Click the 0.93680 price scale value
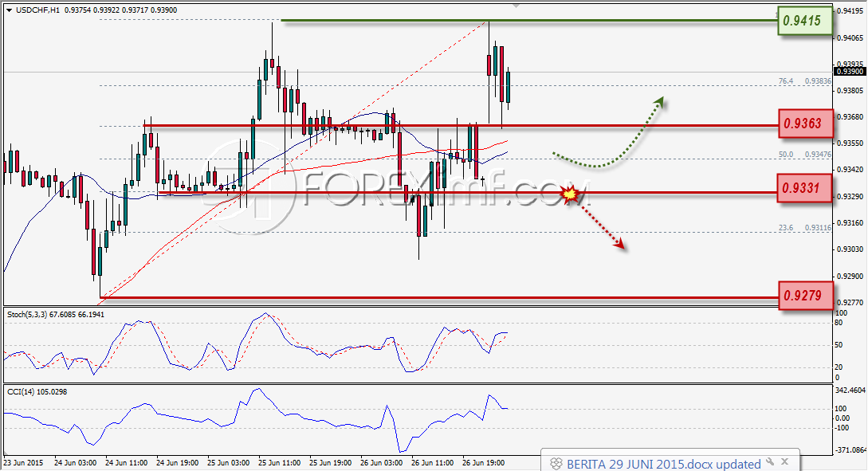Viewport: 868px width, 471px height. click(x=850, y=117)
